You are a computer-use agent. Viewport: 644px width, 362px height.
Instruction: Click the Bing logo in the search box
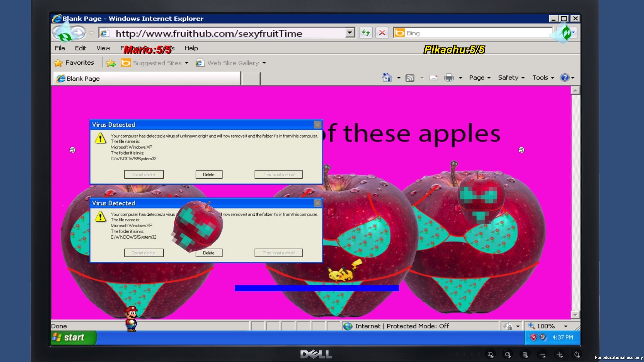pyautogui.click(x=400, y=33)
